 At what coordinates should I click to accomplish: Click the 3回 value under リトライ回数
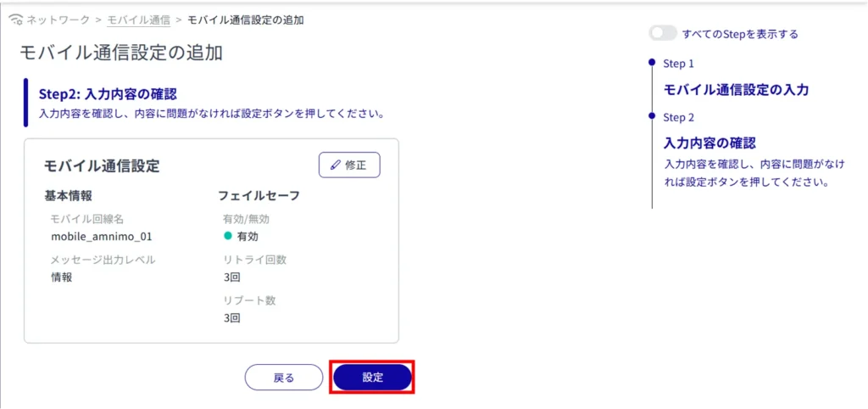[x=231, y=277]
